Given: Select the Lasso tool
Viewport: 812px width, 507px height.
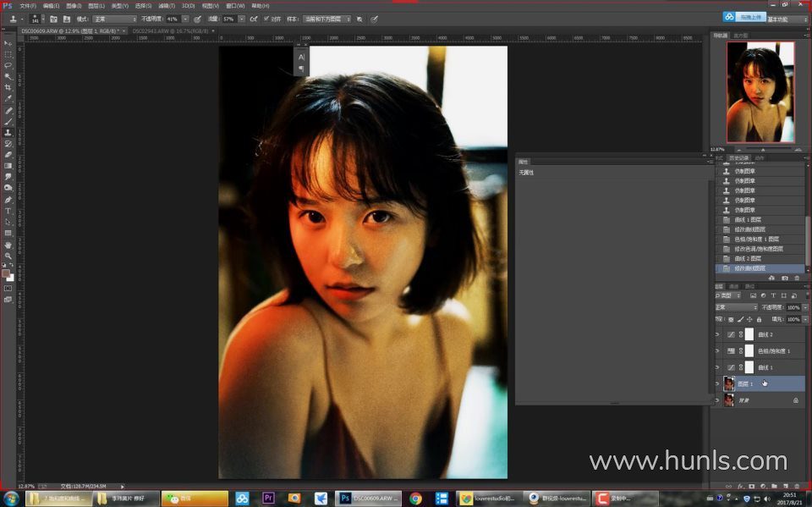Looking at the screenshot, I should pos(8,65).
